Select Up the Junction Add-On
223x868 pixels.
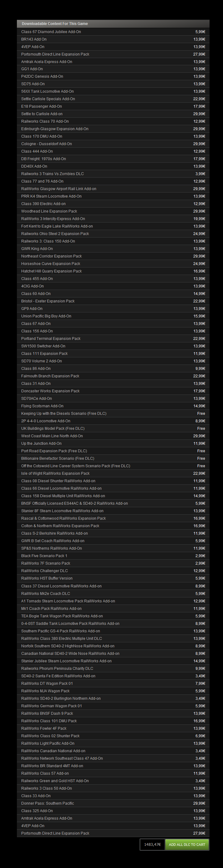click(x=113, y=444)
